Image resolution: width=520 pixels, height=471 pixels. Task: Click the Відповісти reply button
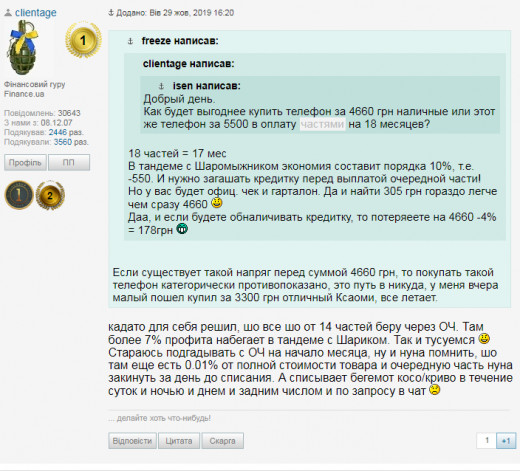click(132, 441)
